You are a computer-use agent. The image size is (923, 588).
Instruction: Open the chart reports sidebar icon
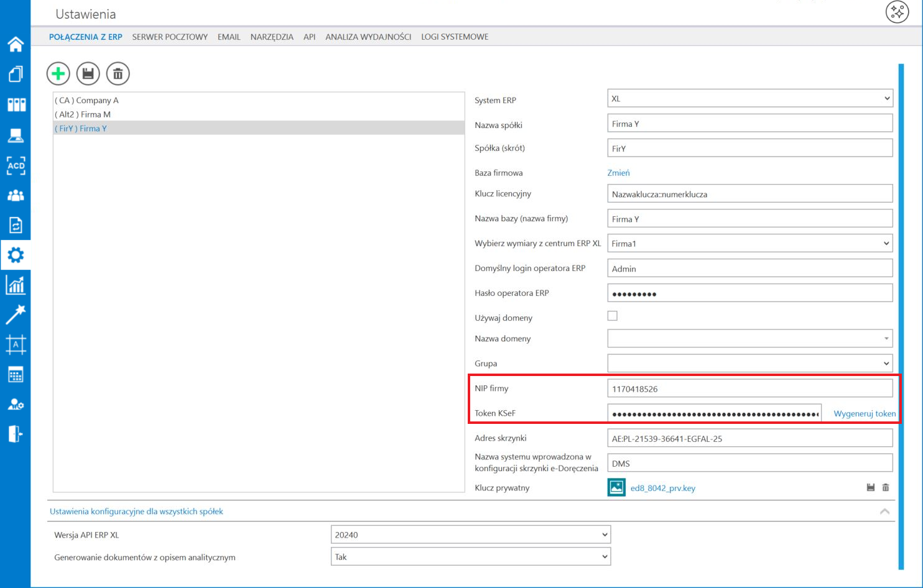point(16,285)
